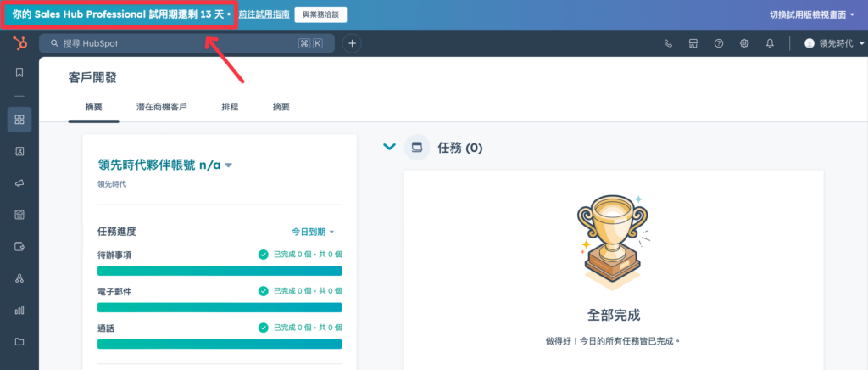Click the 搜尋 HubSpot search field
This screenshot has height=370, width=868.
coord(186,43)
